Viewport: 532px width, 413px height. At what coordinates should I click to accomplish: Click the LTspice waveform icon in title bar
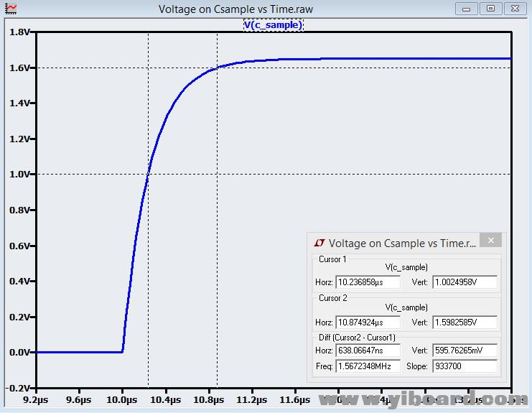coord(11,9)
